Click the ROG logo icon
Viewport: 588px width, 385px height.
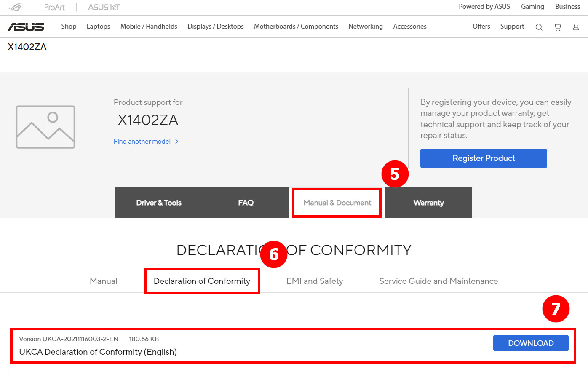pos(14,7)
